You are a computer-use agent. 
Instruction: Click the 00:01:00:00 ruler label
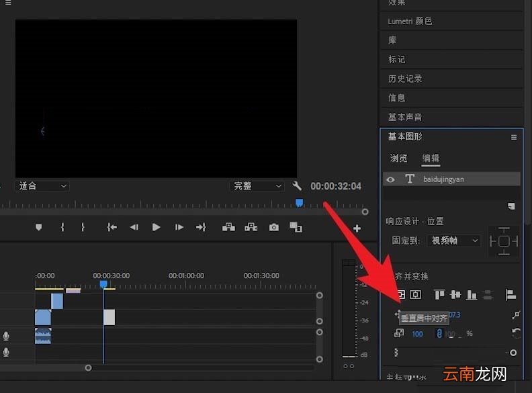pos(186,275)
